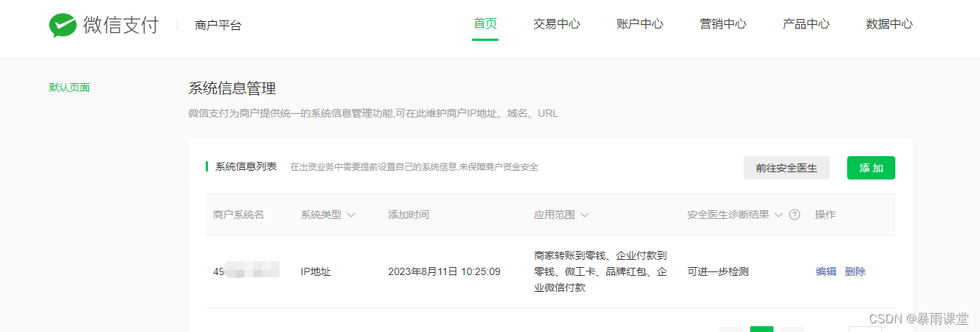Click 编辑 for the IP地址 row
The image size is (980, 332).
(826, 271)
